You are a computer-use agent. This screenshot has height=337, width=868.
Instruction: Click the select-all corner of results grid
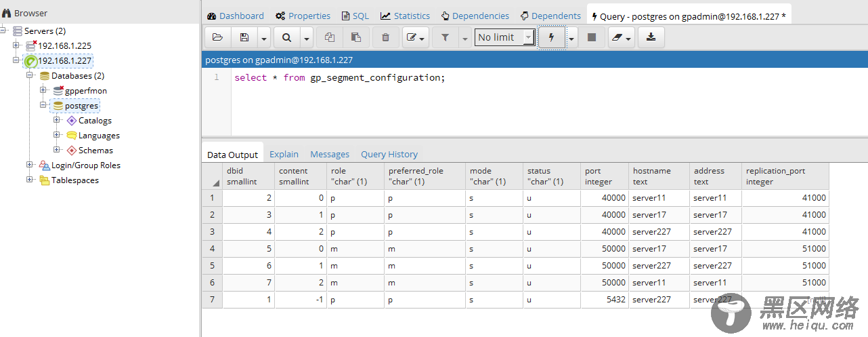213,176
